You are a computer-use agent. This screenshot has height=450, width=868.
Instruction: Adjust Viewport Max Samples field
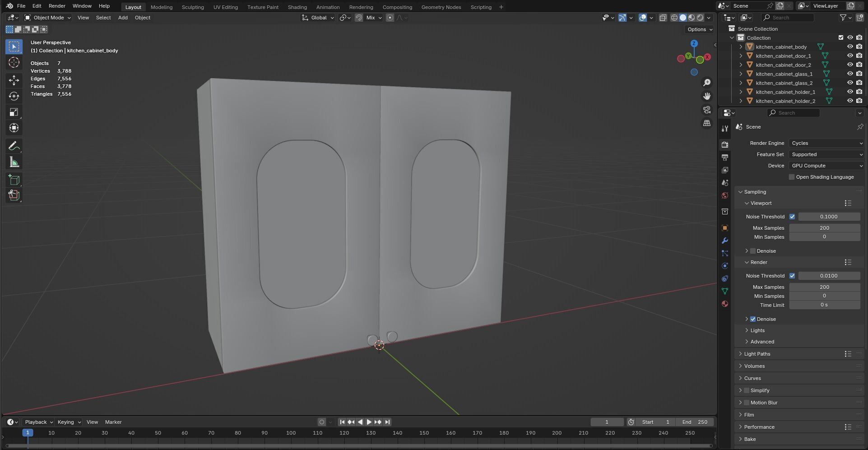point(824,228)
